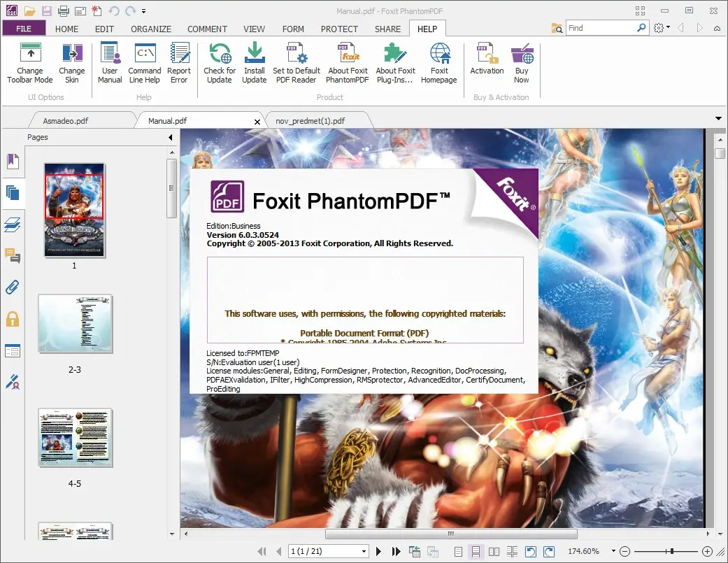The image size is (728, 563).
Task: Select the page 2-3 thumbnail
Action: [x=76, y=324]
